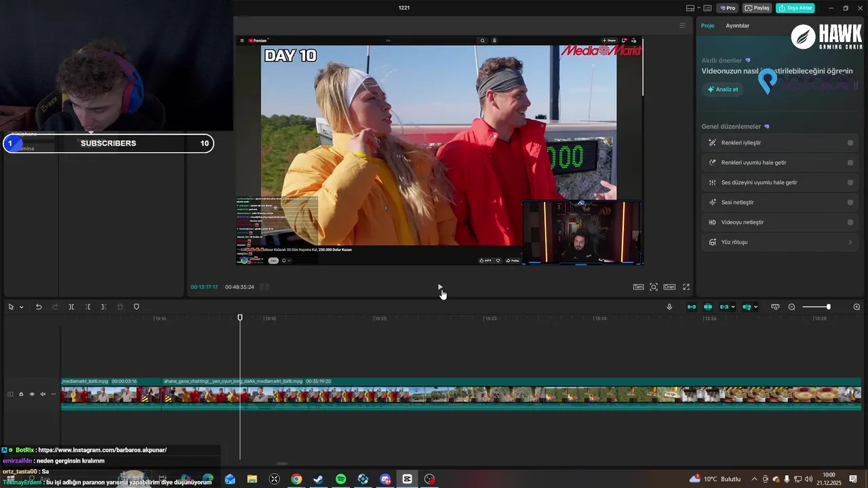Open Chrome from the taskbar
Screen dimensions: 868x488
click(296, 479)
